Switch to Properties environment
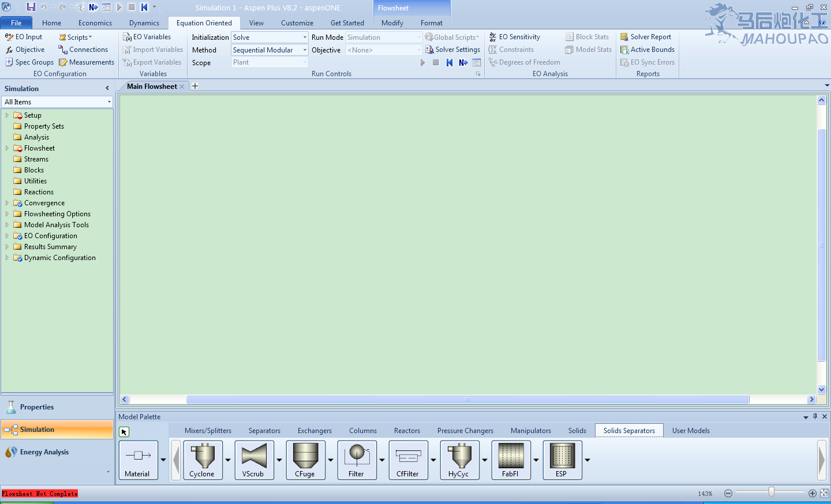The image size is (831, 504). click(x=57, y=407)
